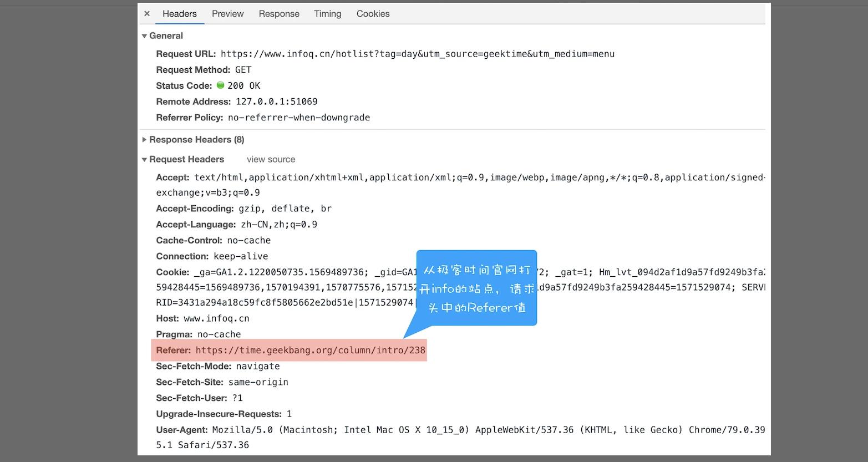This screenshot has width=868, height=462.
Task: Select Status Code 200 OK text
Action: [x=243, y=86]
